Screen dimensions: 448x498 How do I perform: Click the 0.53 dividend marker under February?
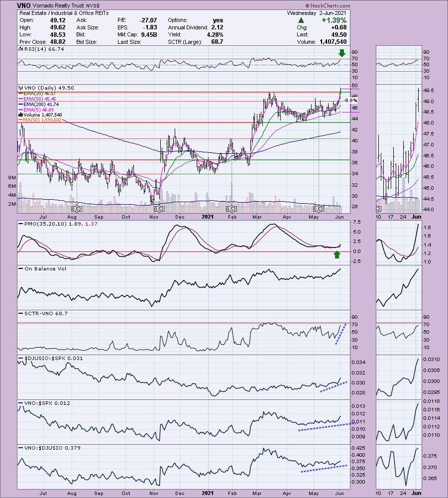231,209
